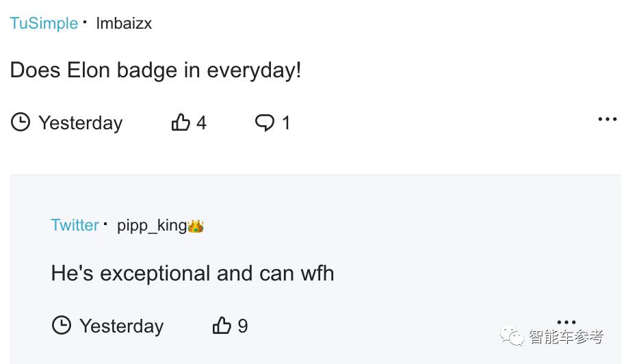624x364 pixels.
Task: Open the three-dot menu on pipp_king's reply
Action: click(x=566, y=322)
